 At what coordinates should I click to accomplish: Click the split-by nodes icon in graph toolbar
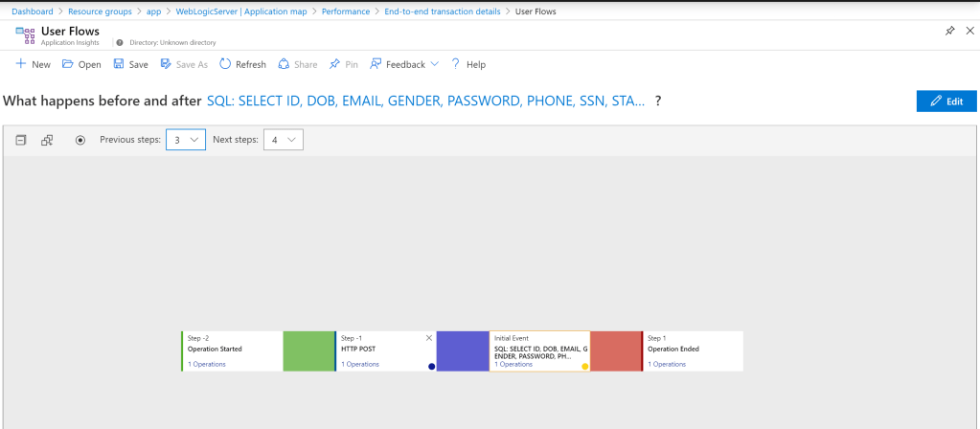tap(47, 140)
